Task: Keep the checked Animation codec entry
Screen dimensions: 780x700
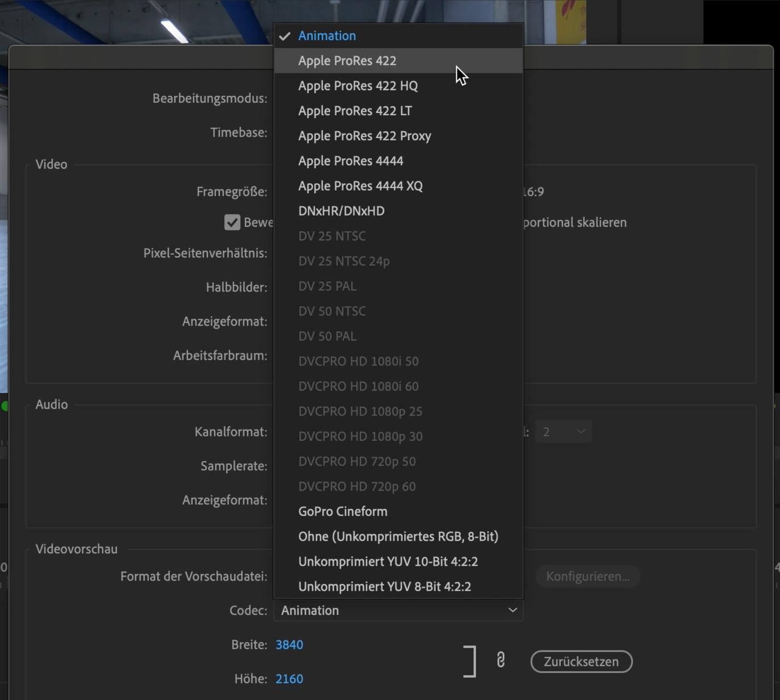Action: tap(327, 36)
